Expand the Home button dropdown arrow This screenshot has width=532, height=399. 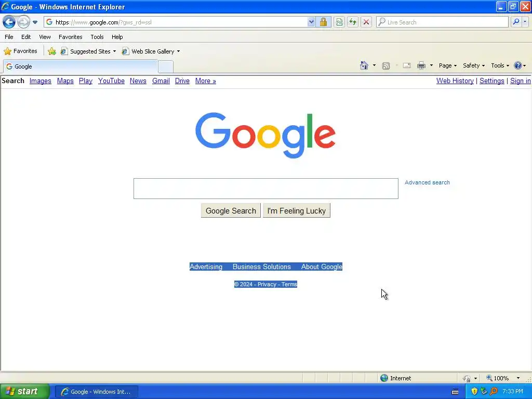pyautogui.click(x=374, y=65)
